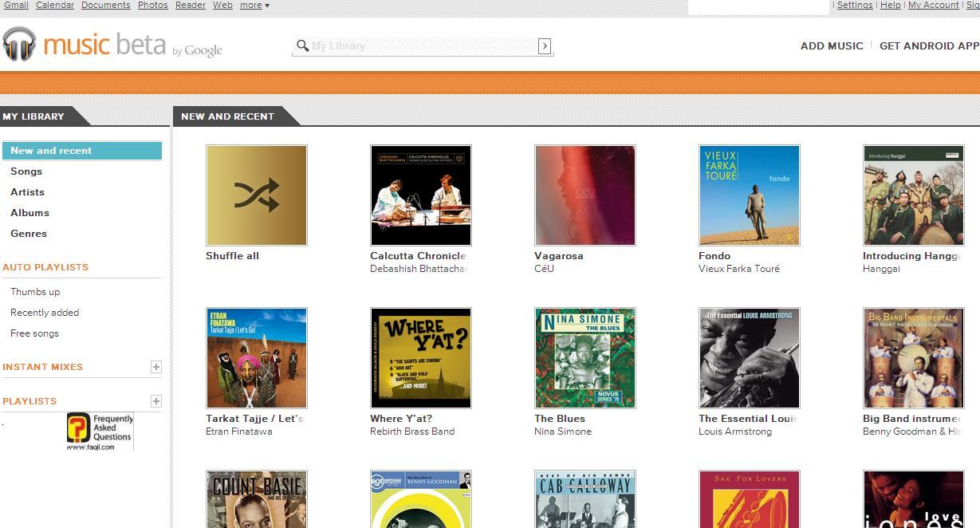The width and height of the screenshot is (980, 528).
Task: Open the Calcutta Chronicles album cover
Action: point(420,195)
